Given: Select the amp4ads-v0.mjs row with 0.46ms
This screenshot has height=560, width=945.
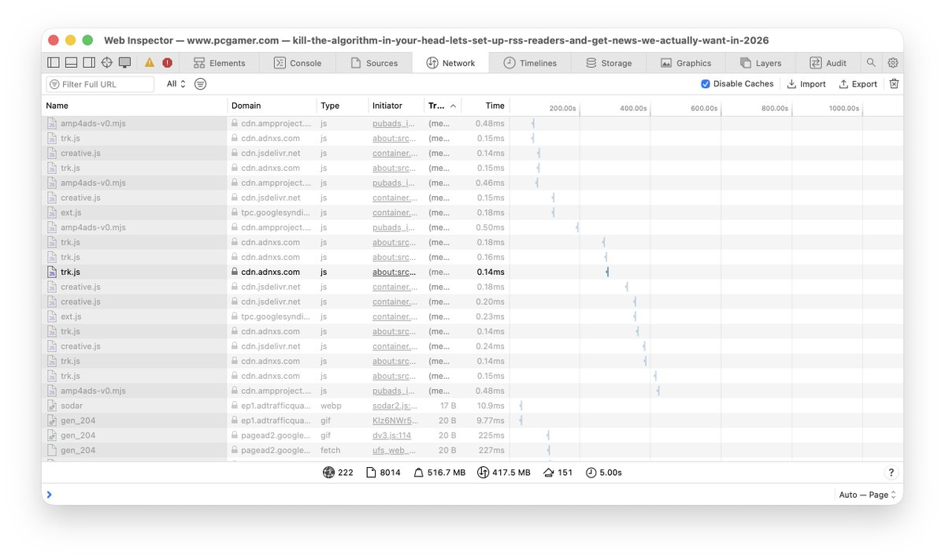Looking at the screenshot, I should pos(472,183).
